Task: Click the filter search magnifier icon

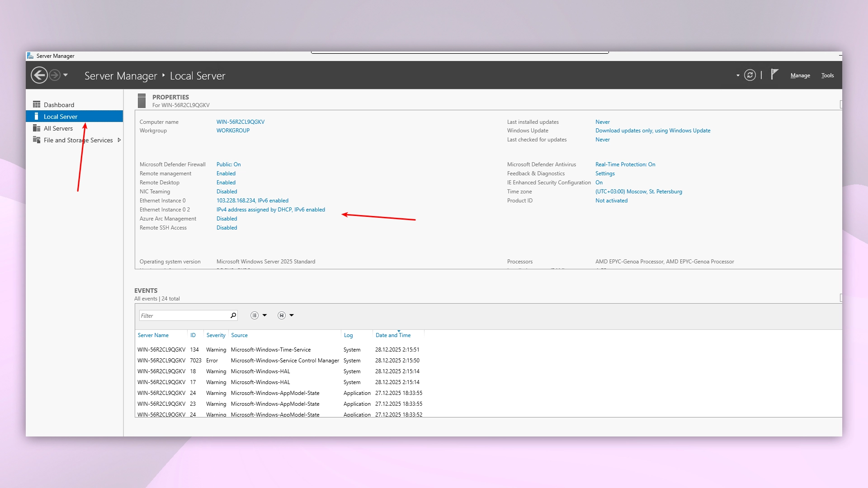Action: click(x=232, y=315)
